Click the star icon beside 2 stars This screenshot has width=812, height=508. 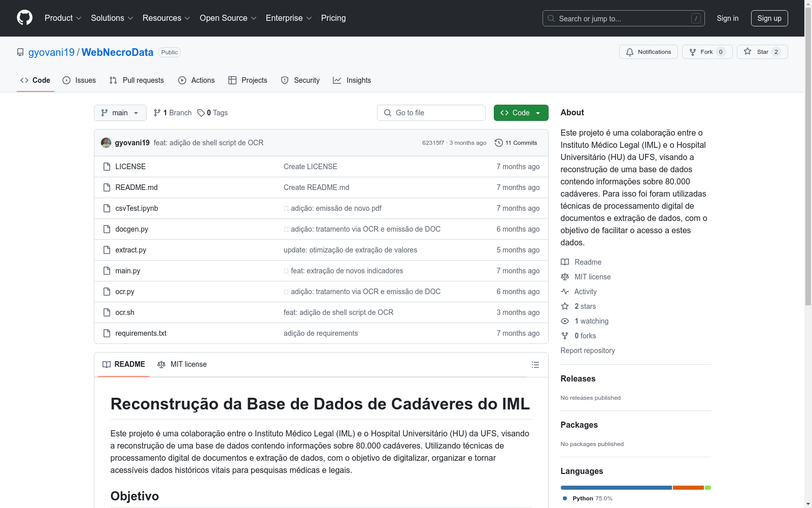tap(565, 306)
